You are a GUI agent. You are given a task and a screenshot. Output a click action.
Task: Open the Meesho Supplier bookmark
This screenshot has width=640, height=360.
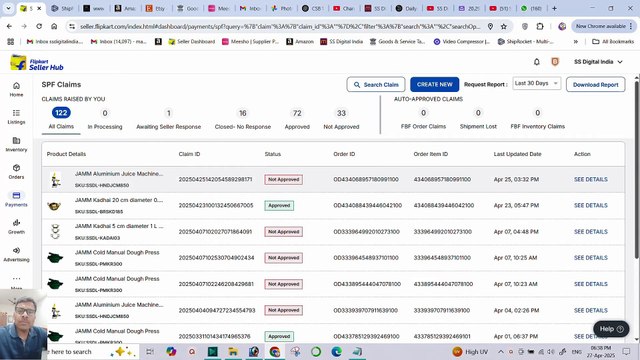250,41
